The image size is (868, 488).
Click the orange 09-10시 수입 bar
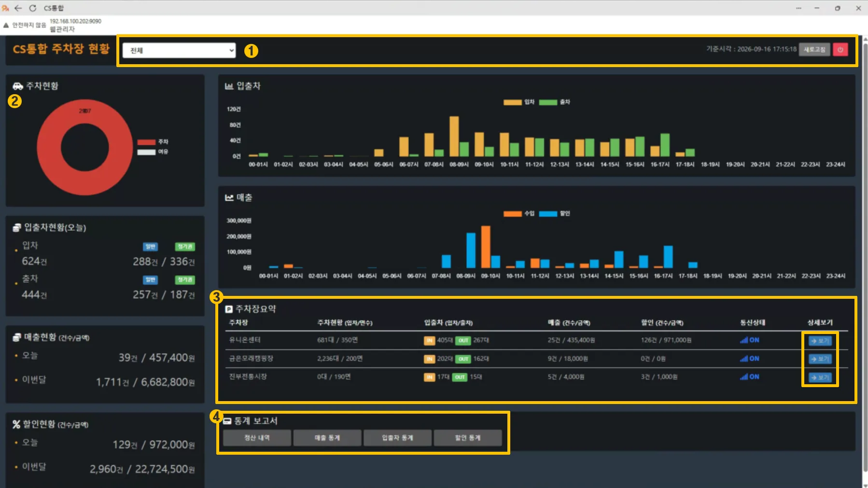click(x=486, y=247)
